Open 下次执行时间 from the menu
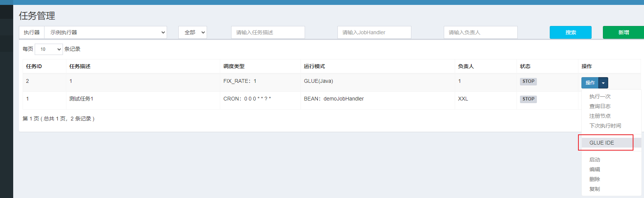 coord(605,126)
